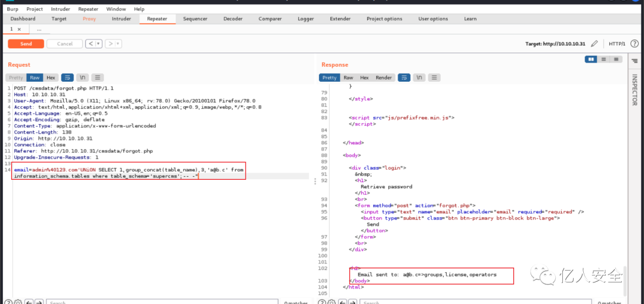644x304 pixels.
Task: Switch to the Logger tab
Action: point(305,19)
